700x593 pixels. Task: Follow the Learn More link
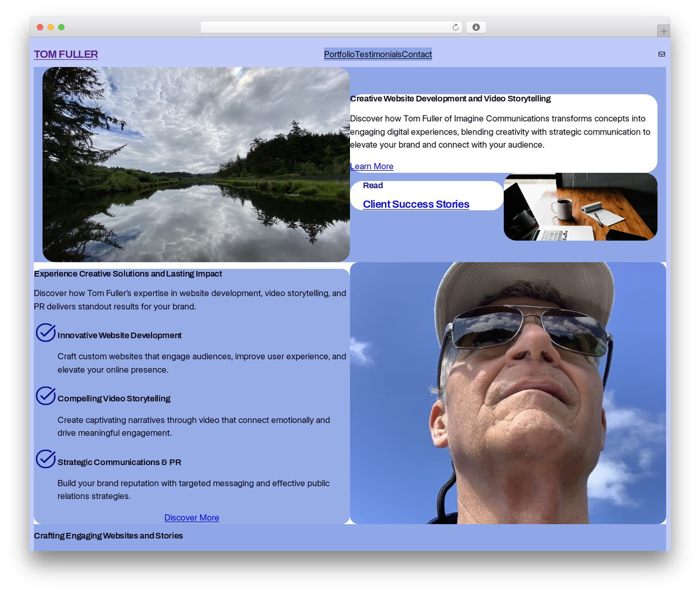(x=371, y=166)
